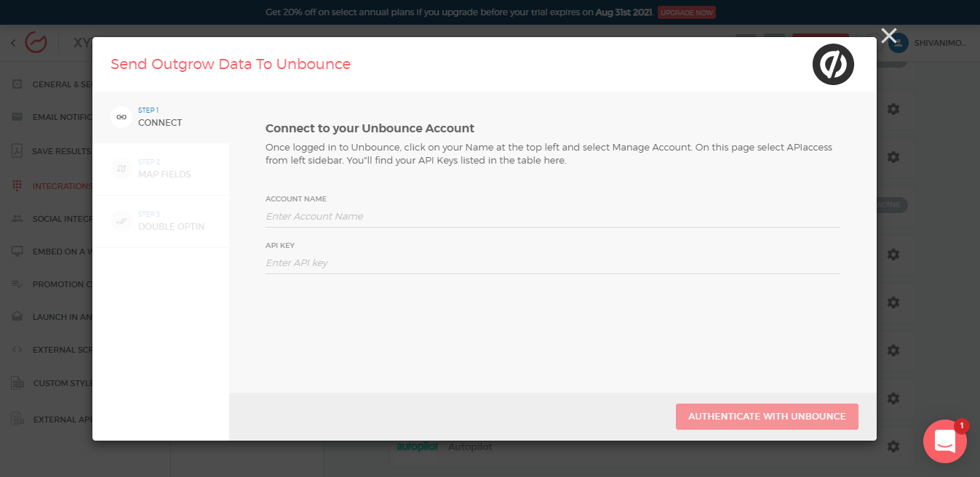Open Social Integrations sidebar item
This screenshot has width=980, height=477.
[x=52, y=219]
